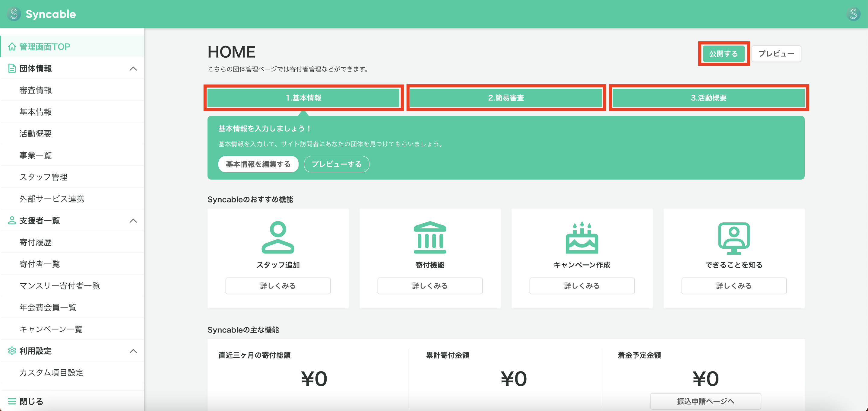The width and height of the screenshot is (868, 411).
Task: Click the 累計寄付金額 ¥0 value
Action: click(x=514, y=379)
